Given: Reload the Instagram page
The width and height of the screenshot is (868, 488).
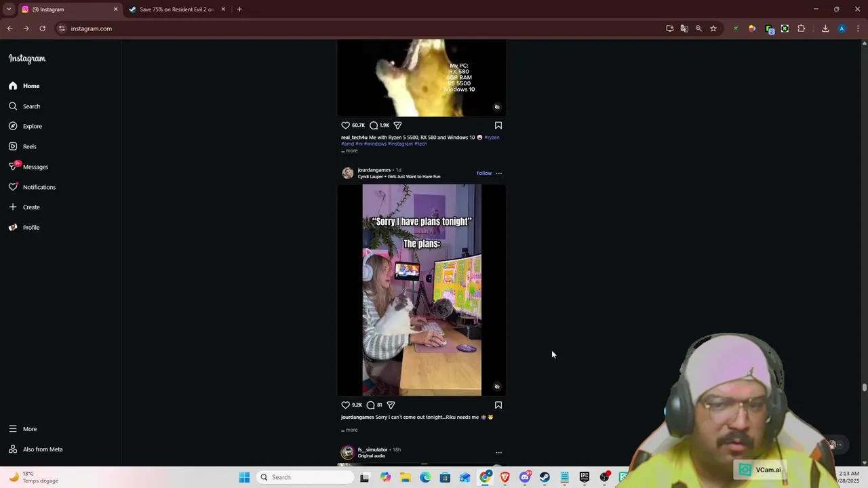Looking at the screenshot, I should click(42, 28).
